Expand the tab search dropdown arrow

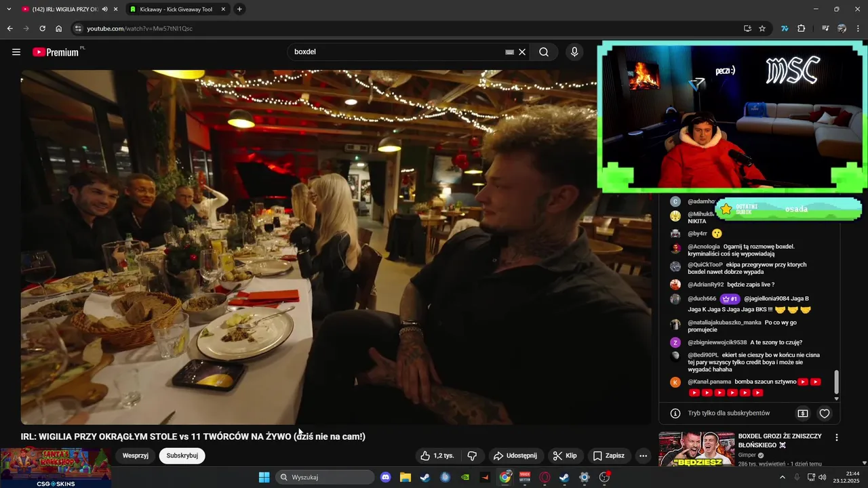click(9, 9)
